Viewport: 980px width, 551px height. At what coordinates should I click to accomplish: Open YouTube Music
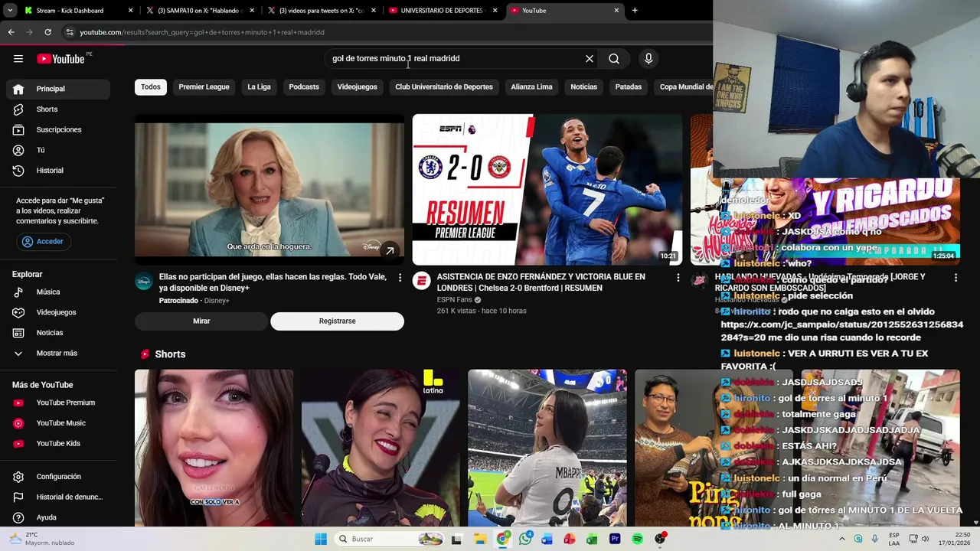(x=58, y=423)
